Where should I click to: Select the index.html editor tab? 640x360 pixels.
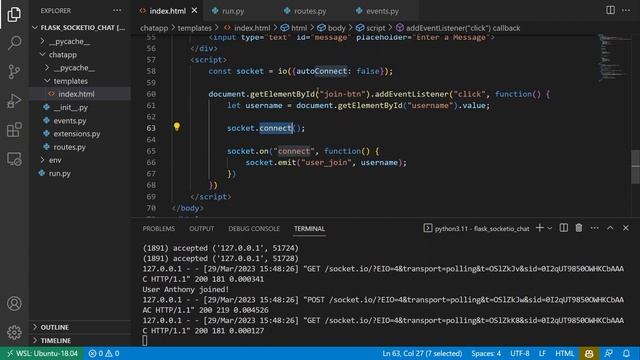[167, 11]
